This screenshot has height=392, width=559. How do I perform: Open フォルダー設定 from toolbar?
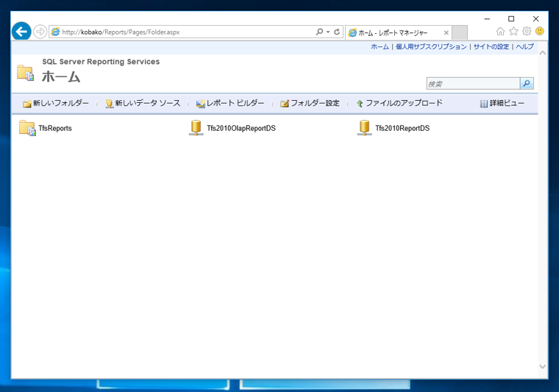[x=315, y=104]
